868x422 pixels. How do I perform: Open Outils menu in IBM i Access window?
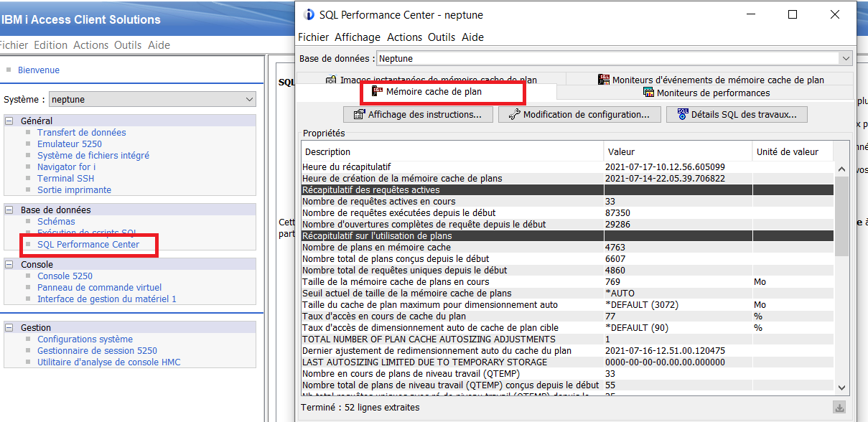click(128, 44)
